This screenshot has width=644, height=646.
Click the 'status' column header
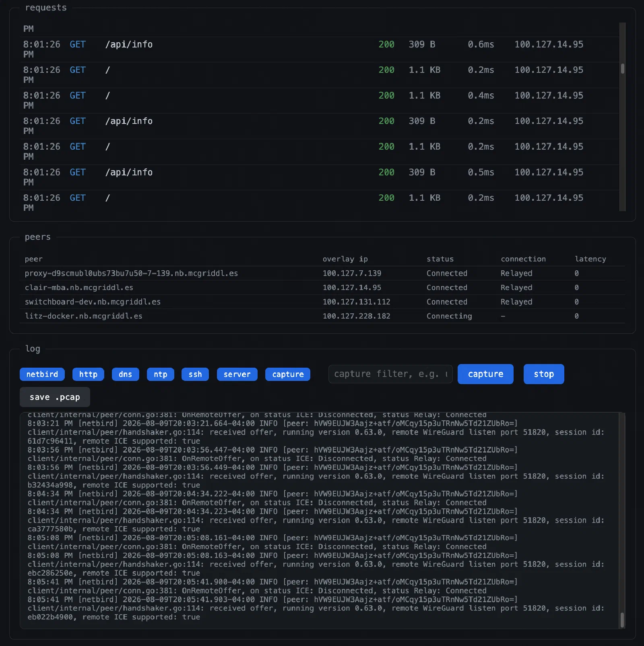(440, 259)
